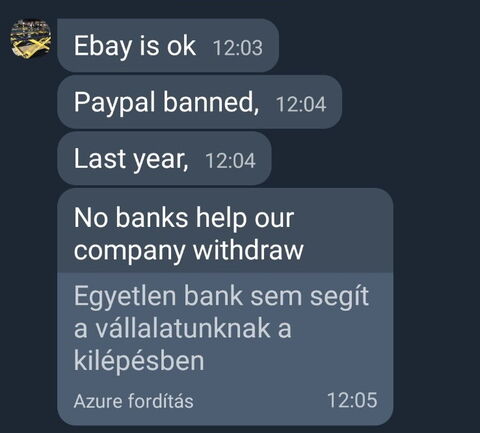
Task: Tap the translated word "vállalatunknak"
Action: point(183,328)
